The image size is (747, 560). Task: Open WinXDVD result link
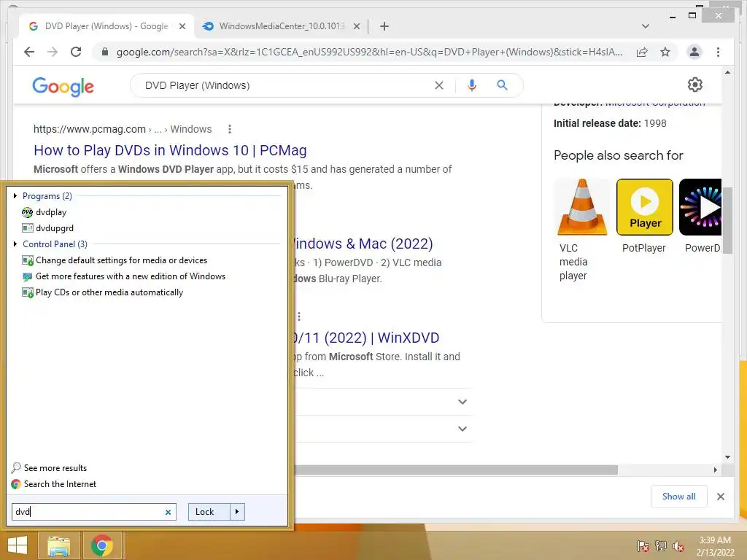(366, 338)
